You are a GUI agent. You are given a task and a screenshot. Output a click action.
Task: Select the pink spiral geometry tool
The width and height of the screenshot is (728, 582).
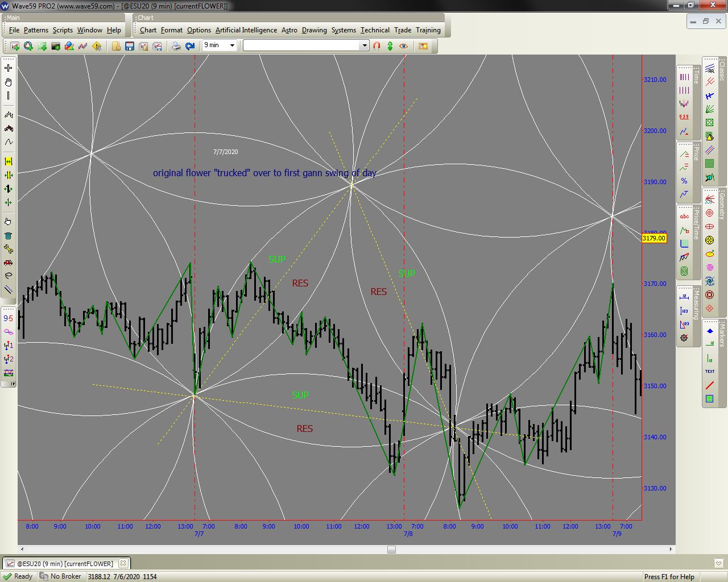click(x=710, y=268)
